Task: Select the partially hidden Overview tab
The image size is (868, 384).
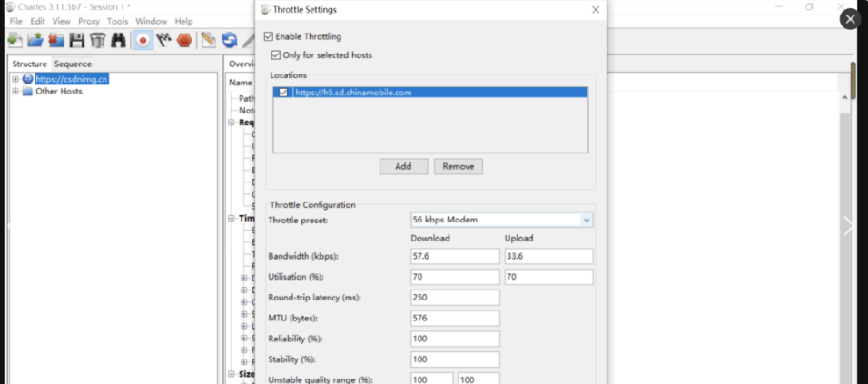Action: [242, 64]
